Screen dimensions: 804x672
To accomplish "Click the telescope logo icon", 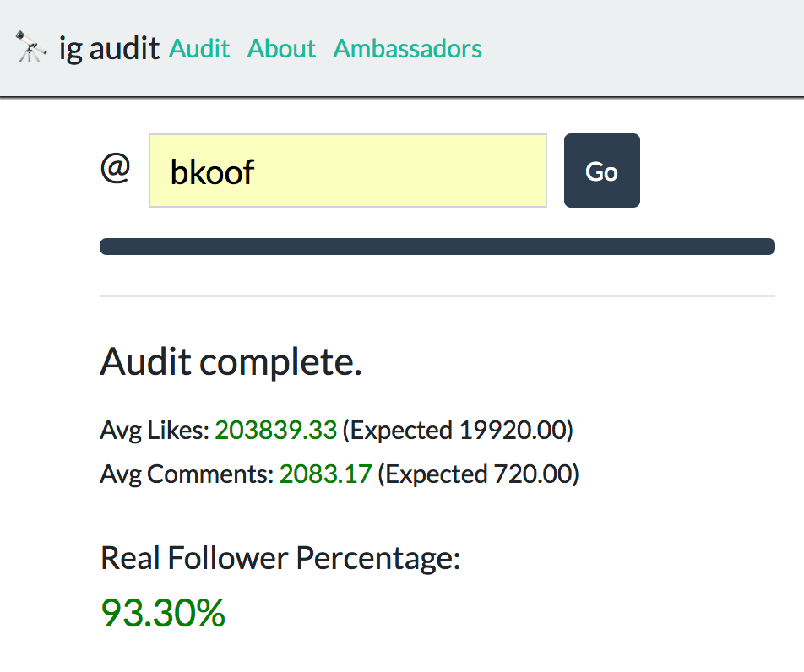I will [x=31, y=47].
